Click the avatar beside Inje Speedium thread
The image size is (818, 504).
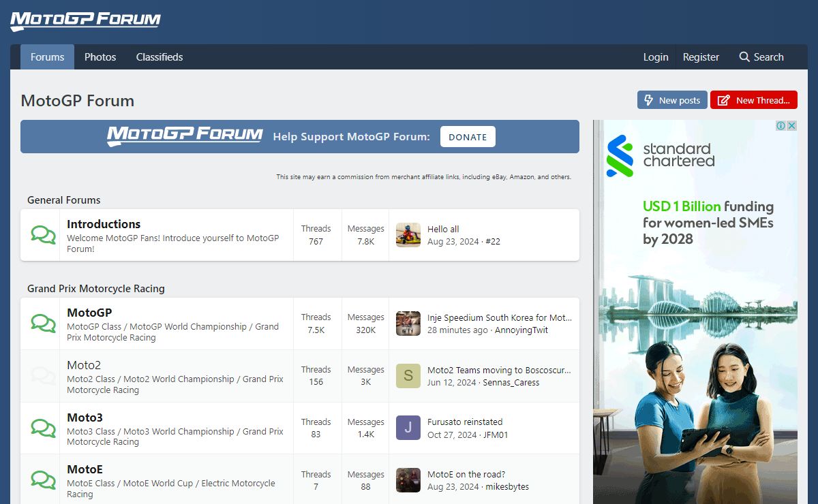(x=408, y=324)
